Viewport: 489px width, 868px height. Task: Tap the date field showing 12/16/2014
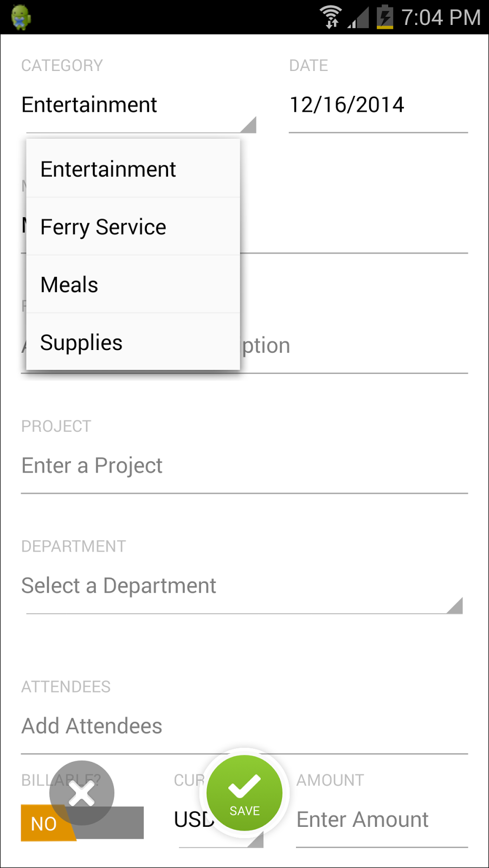coord(378,105)
